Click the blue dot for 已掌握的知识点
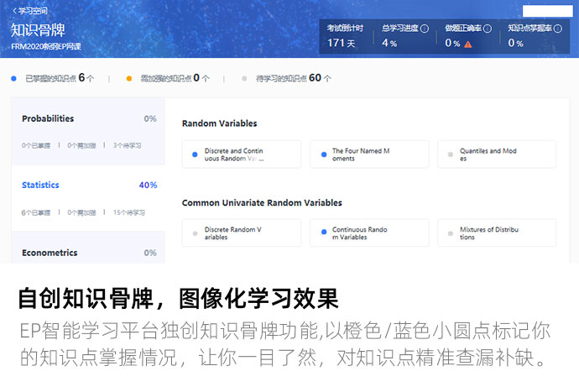 click(x=13, y=78)
